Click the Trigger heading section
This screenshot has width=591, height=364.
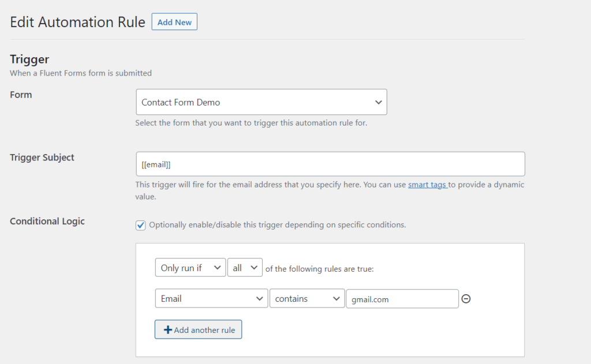29,59
